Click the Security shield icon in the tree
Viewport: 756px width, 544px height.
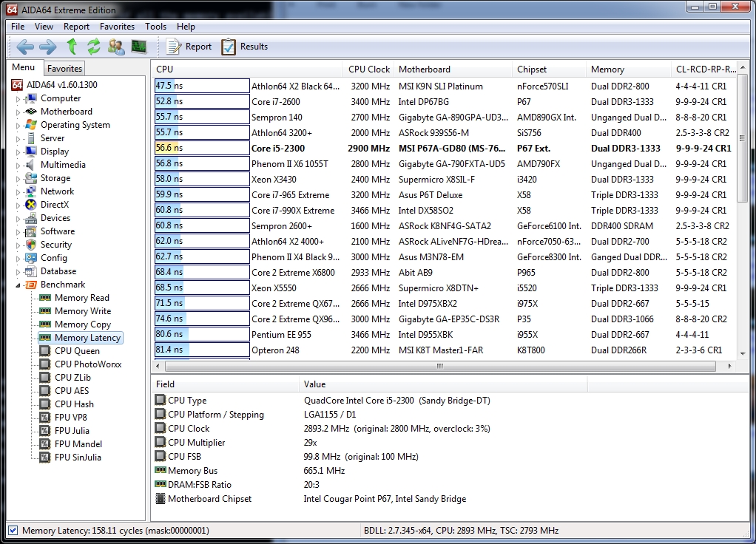[x=31, y=245]
